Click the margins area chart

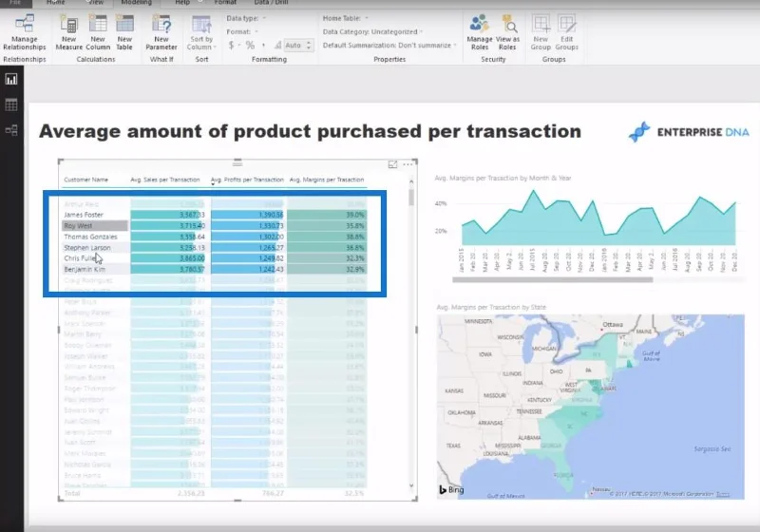(598, 218)
